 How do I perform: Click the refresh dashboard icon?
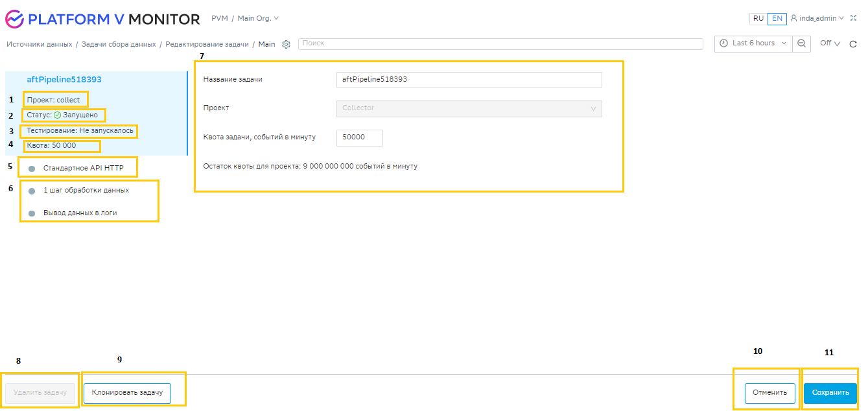(853, 44)
